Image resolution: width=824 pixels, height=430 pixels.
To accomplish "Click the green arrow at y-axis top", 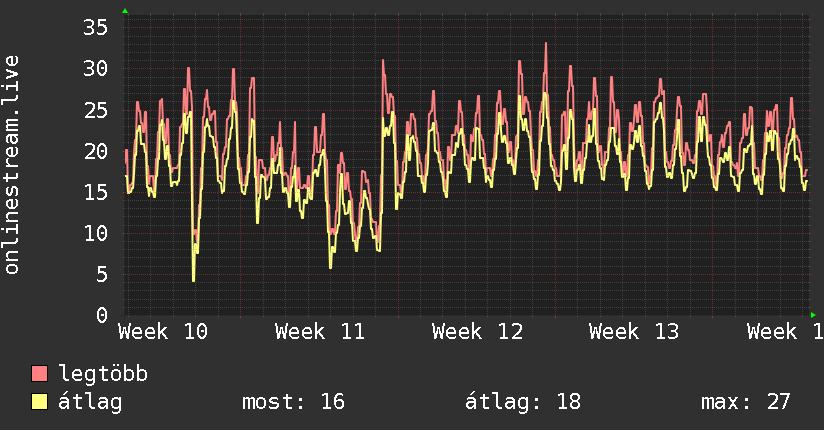I will (x=125, y=11).
